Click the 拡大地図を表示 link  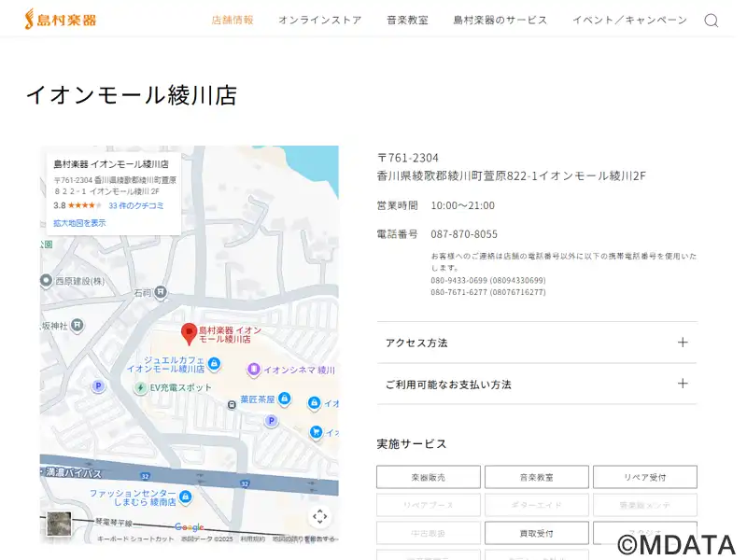(x=79, y=223)
